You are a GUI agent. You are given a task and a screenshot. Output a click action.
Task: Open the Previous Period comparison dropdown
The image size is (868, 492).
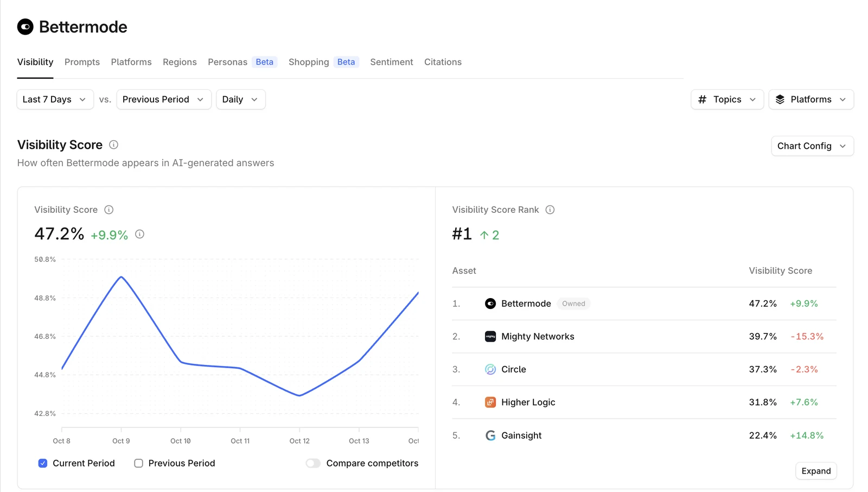pos(164,99)
